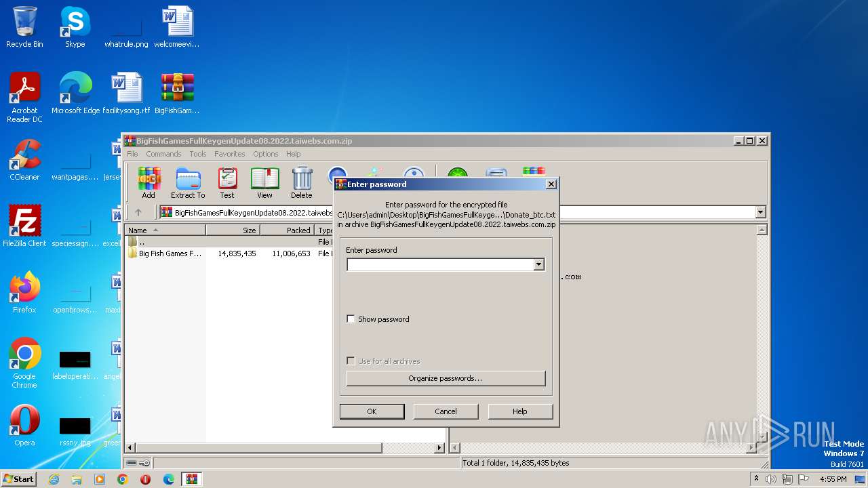Select Acrobat Reader DC desktop icon
This screenshot has height=488, width=868.
point(24,98)
